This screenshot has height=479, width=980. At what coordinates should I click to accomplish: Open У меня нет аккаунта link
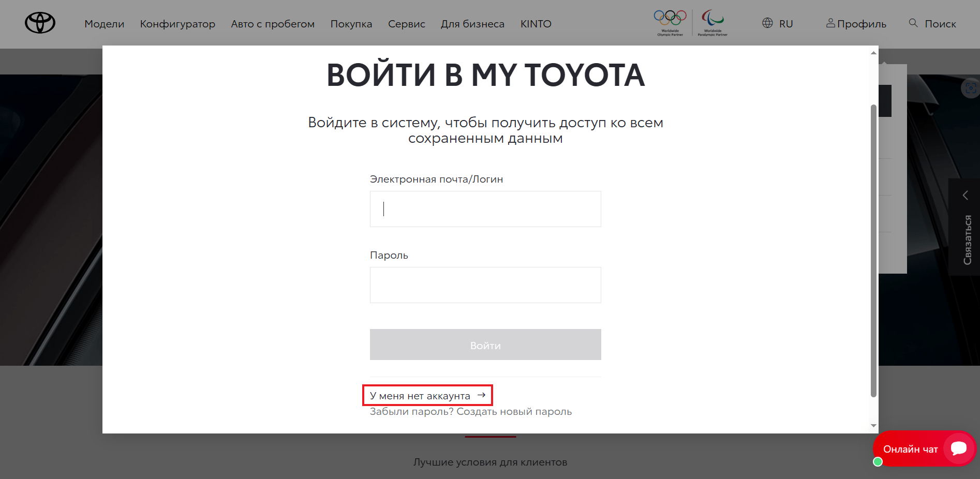420,396
